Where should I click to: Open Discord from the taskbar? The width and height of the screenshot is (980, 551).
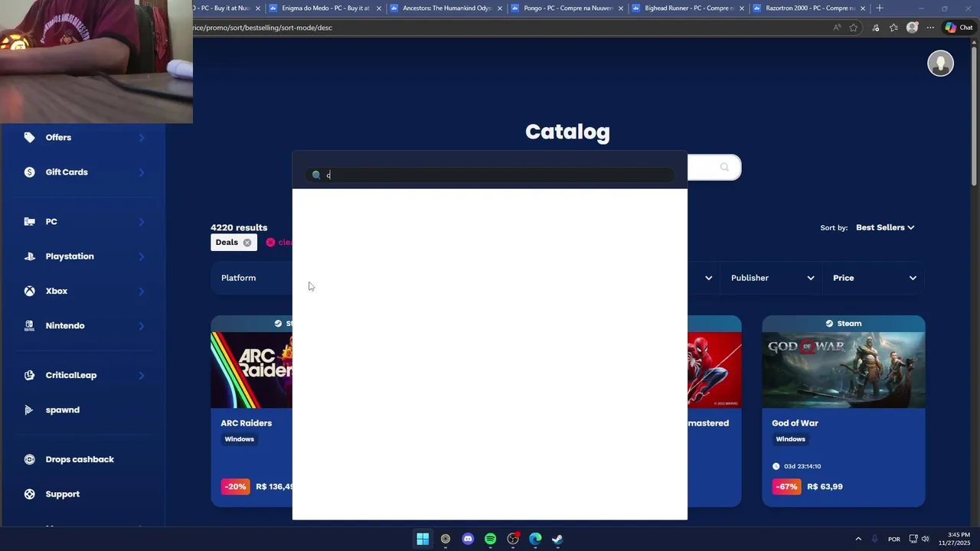(468, 539)
